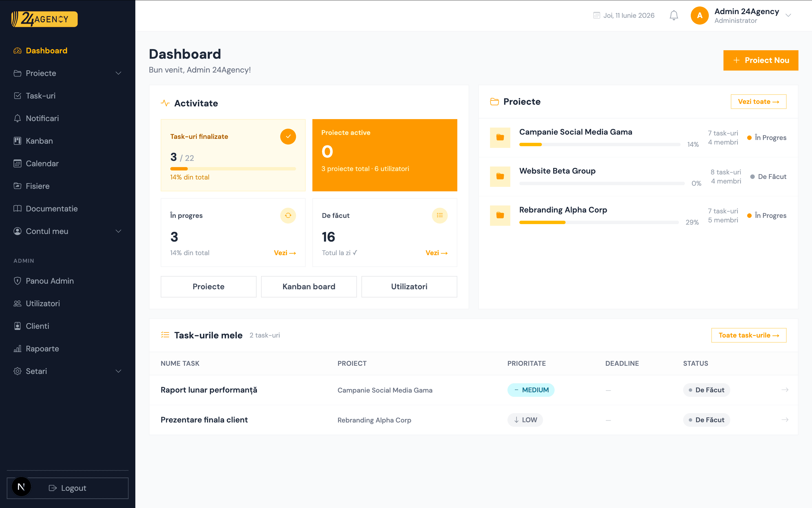The image size is (812, 508).
Task: Click Campanie Social Media Gama progress bar
Action: (x=600, y=144)
